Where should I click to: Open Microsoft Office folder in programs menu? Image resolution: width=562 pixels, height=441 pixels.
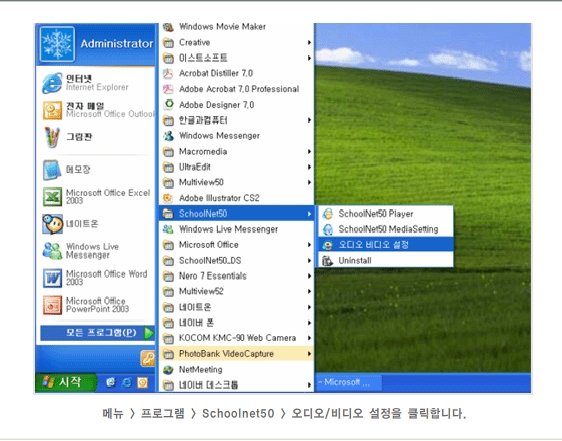[236, 245]
